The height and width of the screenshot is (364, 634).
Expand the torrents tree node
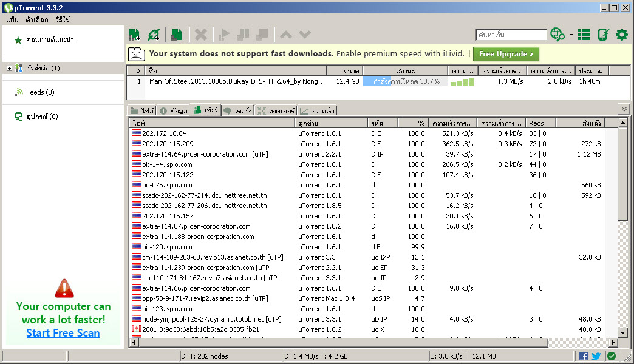(x=9, y=68)
